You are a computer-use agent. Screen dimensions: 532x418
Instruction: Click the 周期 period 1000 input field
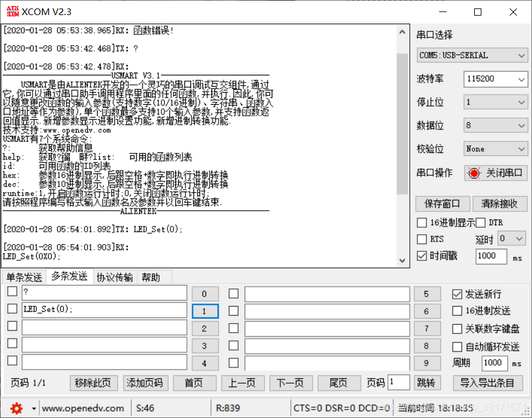pos(495,363)
